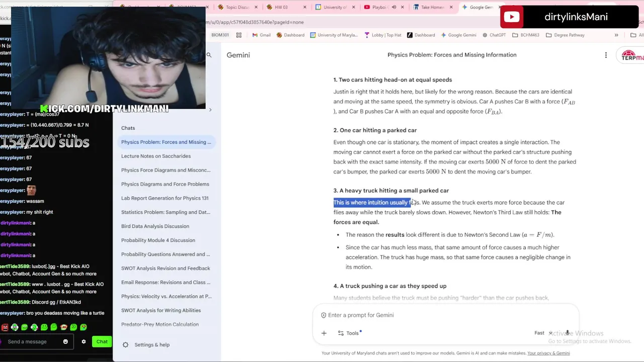
Task: Open the emoji picker in Kick chat input
Action: pyautogui.click(x=65, y=341)
